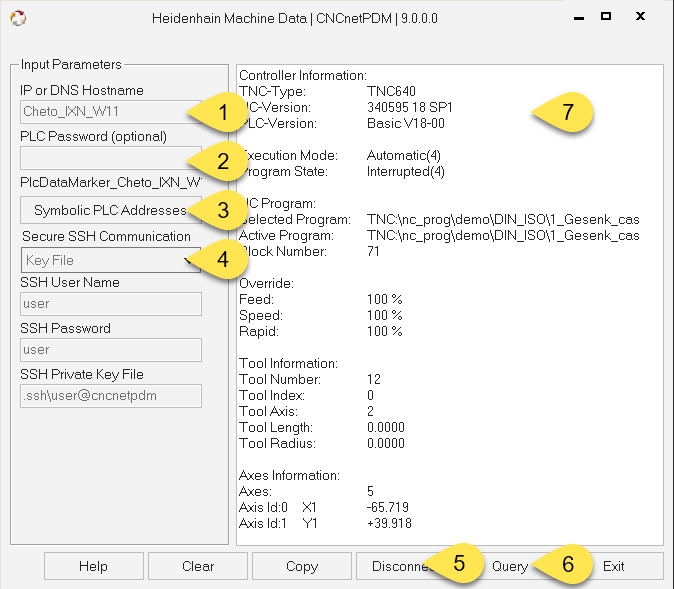Click the Rapid override '100 %' value
The width and height of the screenshot is (674, 589).
(x=385, y=331)
